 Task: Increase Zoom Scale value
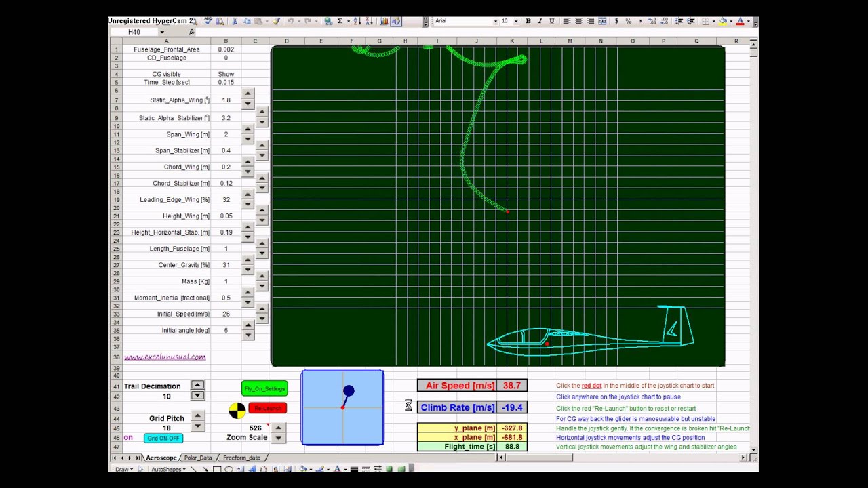tap(278, 428)
